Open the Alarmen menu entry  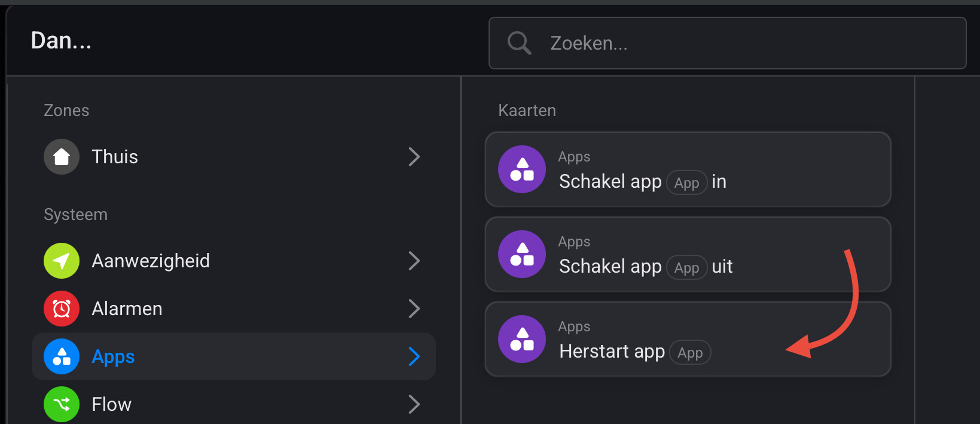(127, 309)
